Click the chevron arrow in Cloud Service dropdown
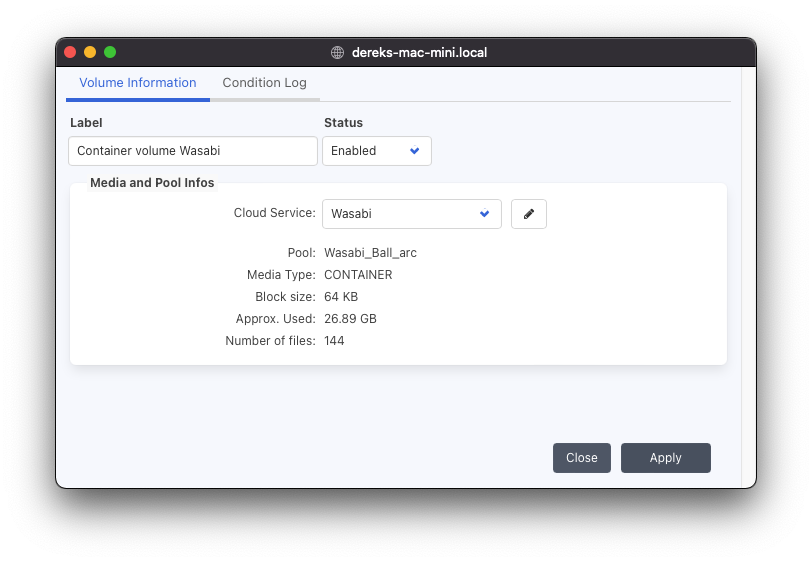Image resolution: width=812 pixels, height=562 pixels. (x=484, y=213)
